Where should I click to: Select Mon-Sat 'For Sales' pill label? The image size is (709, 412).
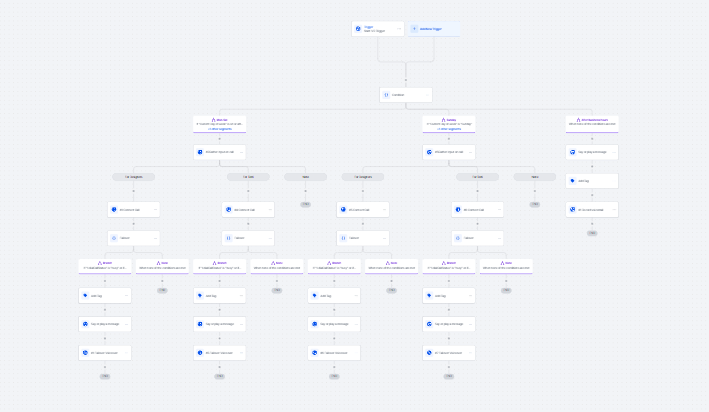(x=248, y=177)
